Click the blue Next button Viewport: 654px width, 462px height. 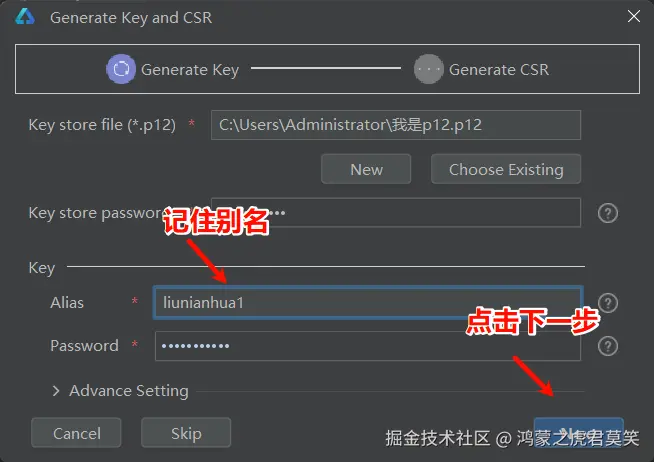click(x=579, y=432)
